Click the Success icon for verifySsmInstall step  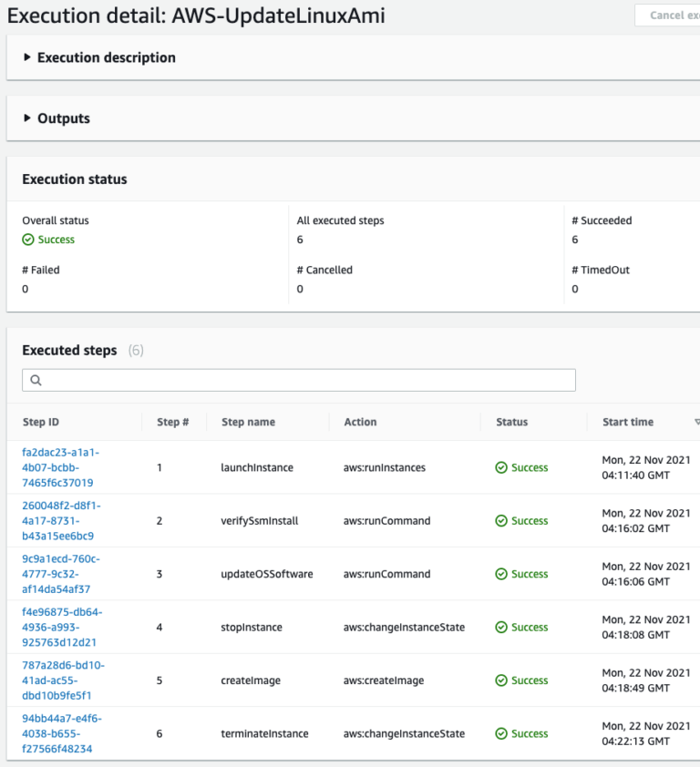[501, 520]
